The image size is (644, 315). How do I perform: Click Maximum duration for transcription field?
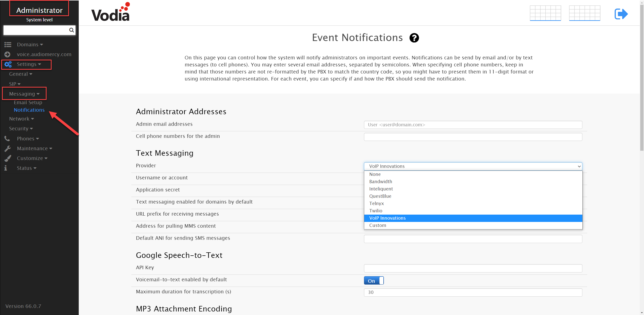473,292
